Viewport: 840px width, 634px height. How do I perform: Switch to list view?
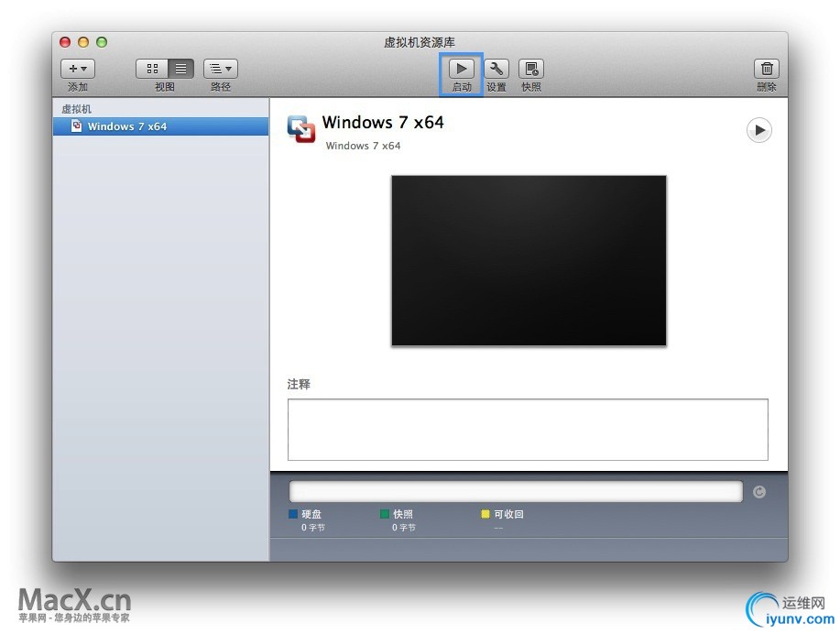point(181,69)
